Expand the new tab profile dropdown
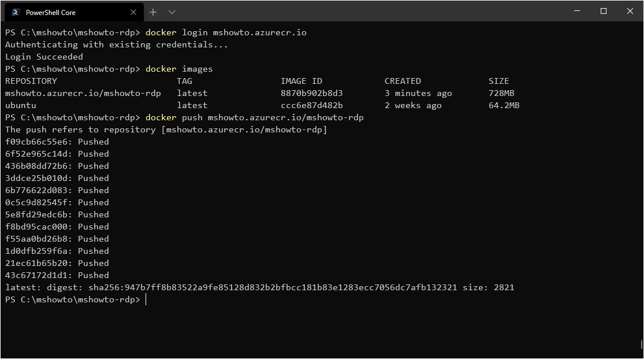Screen dimensions: 644x359 (172, 12)
